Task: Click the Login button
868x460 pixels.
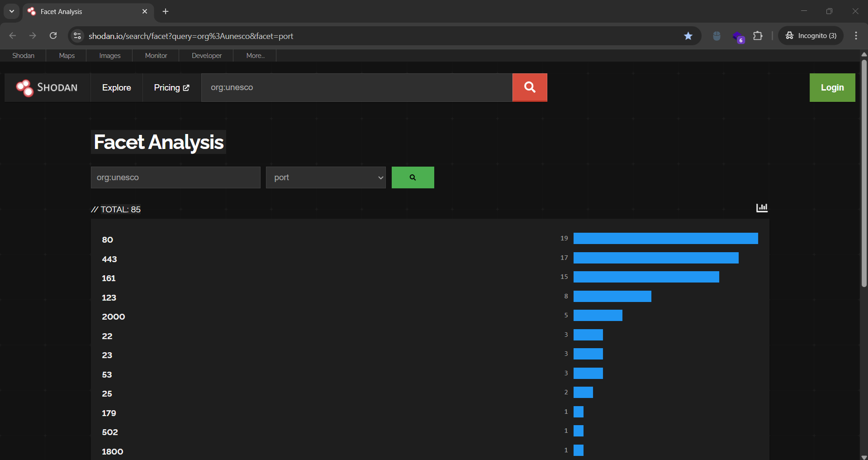Action: click(x=832, y=88)
